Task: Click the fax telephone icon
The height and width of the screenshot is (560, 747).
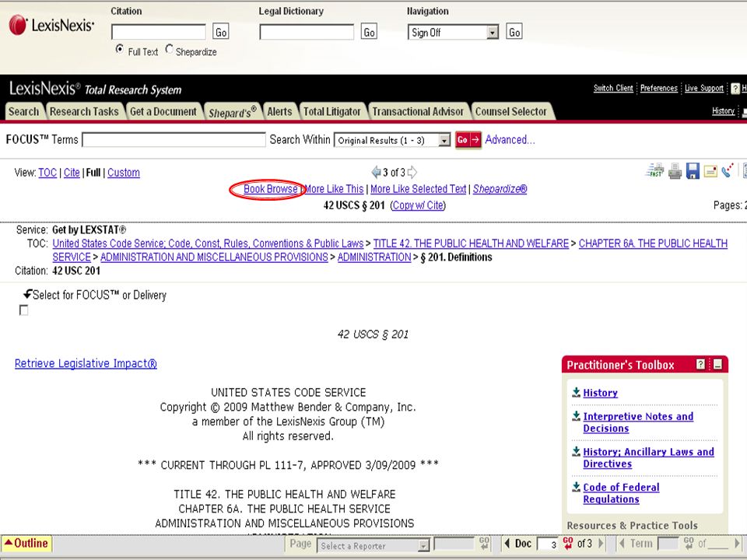Action: pos(728,170)
